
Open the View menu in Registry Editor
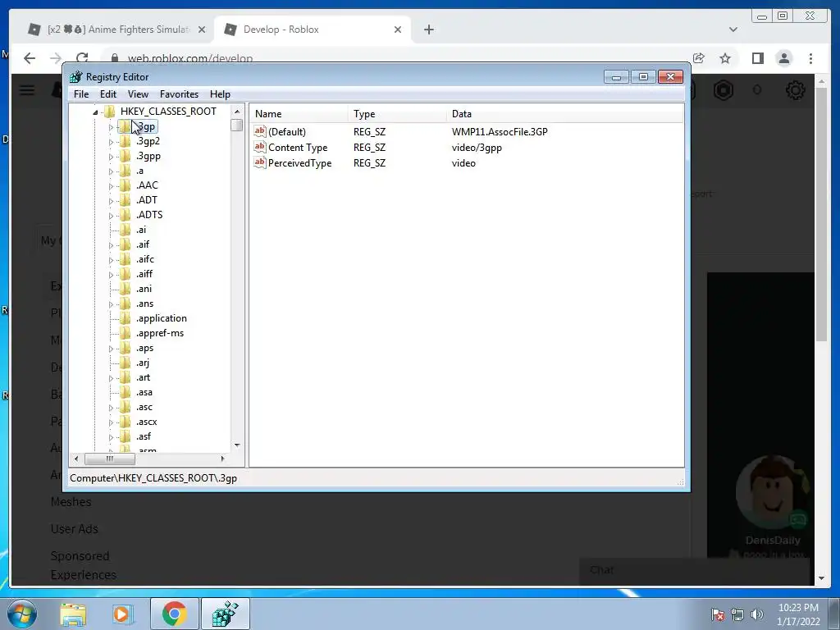click(x=138, y=94)
